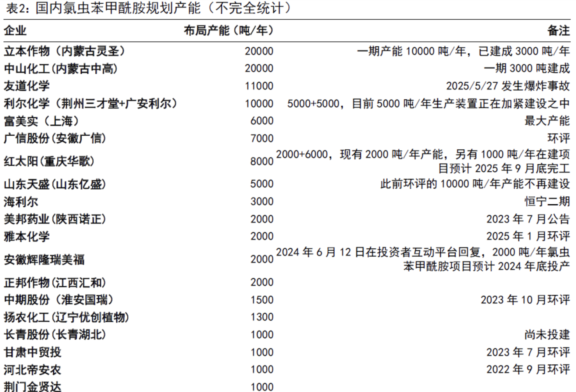Click the company name 海利尔
576x392 pixels.
pyautogui.click(x=21, y=202)
